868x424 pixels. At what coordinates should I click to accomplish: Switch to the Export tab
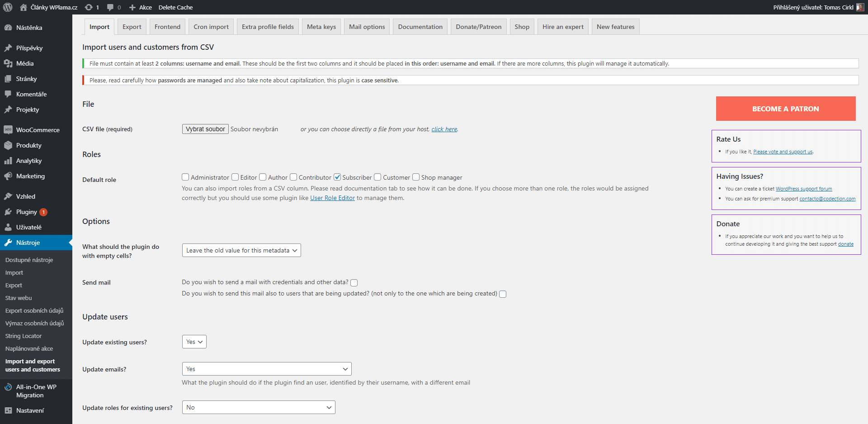[x=132, y=27]
